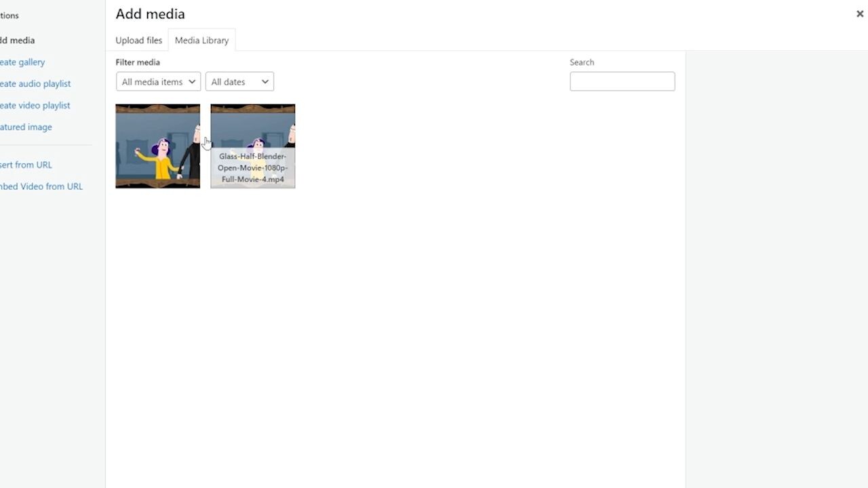Image resolution: width=868 pixels, height=488 pixels.
Task: Click inside the Search media field
Action: [x=622, y=81]
